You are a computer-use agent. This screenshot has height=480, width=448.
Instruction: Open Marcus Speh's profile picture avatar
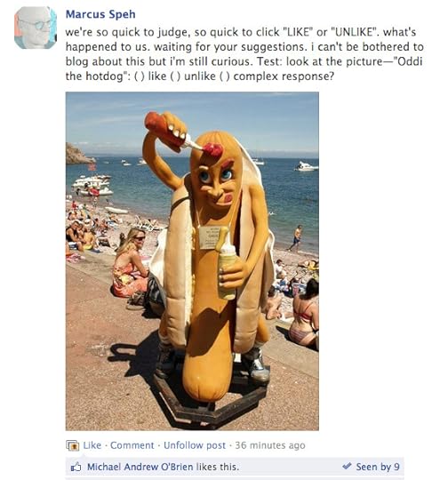coord(36,28)
